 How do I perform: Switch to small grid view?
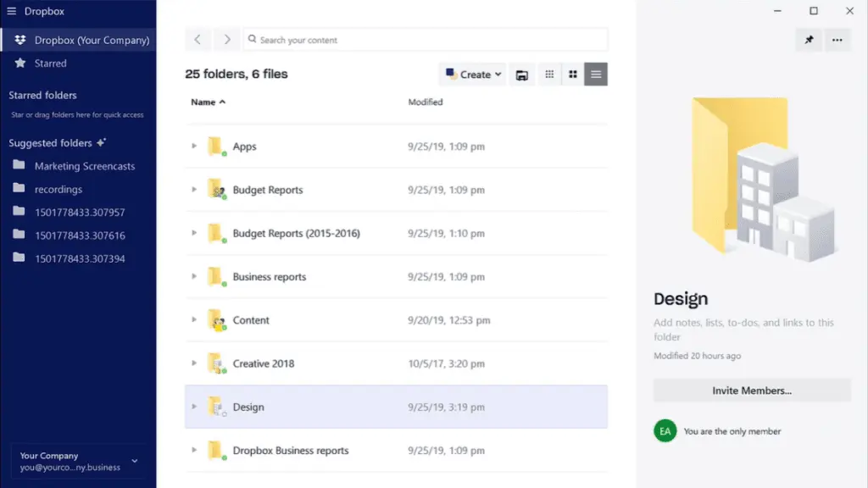click(x=549, y=75)
